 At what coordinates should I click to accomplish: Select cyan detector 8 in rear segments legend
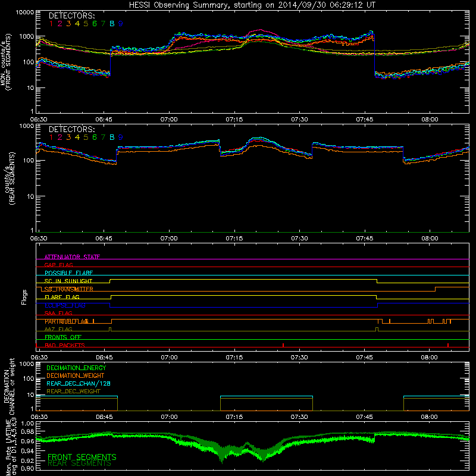[x=112, y=137]
